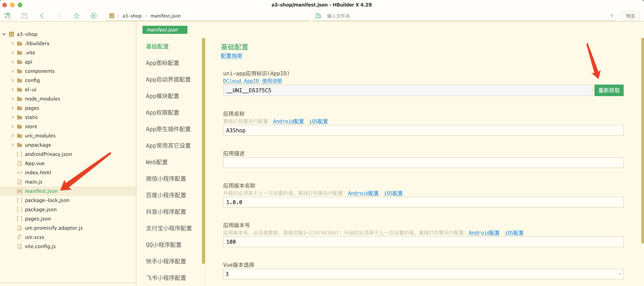Click the App.vue file icon
644x286 pixels.
(20, 163)
